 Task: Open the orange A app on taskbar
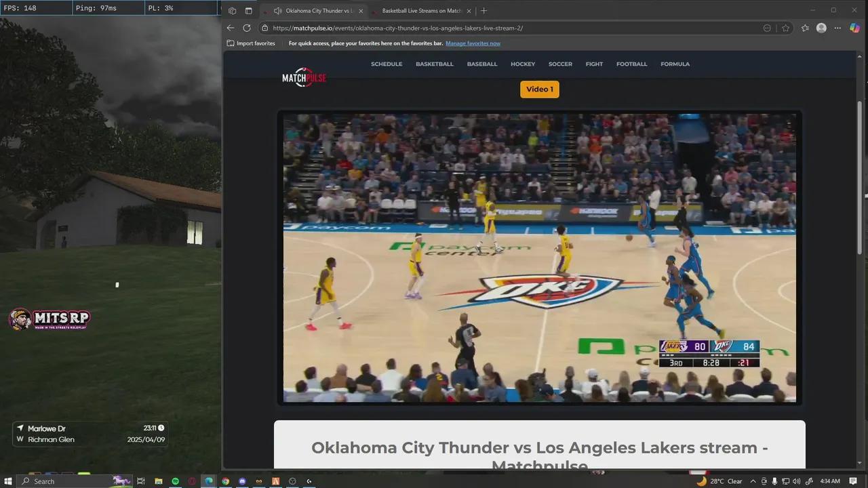(x=276, y=481)
